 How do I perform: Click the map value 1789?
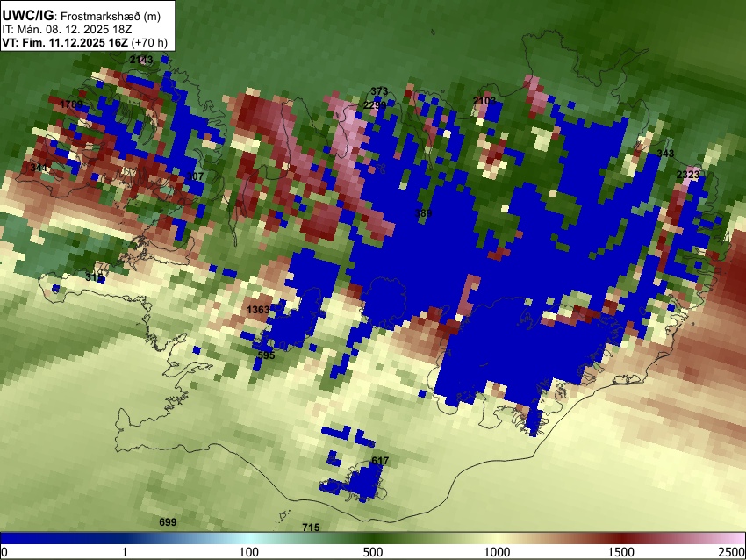[x=71, y=104]
